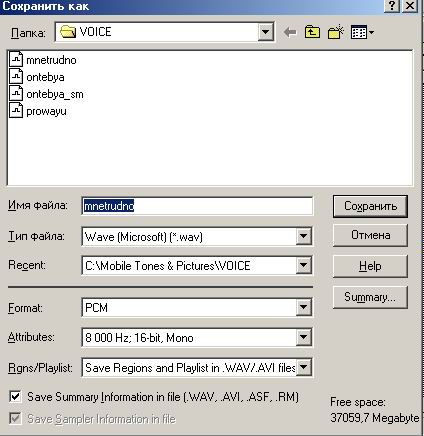The width and height of the screenshot is (424, 436).
Task: Open the Attributes dropdown
Action: click(303, 337)
